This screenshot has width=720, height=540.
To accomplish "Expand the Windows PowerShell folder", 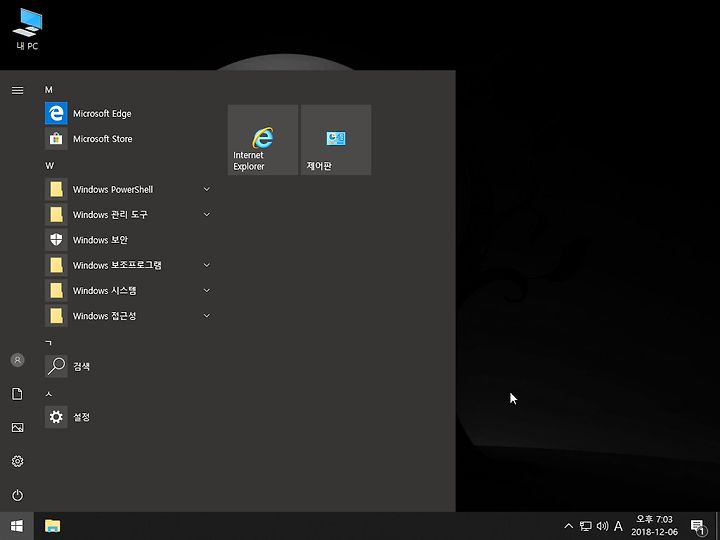I will [129, 189].
